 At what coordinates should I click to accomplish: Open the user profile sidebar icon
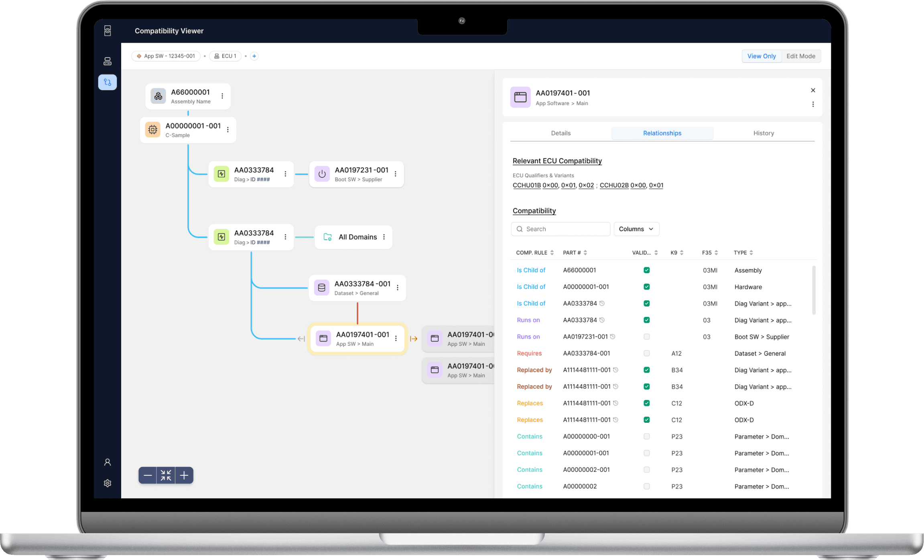[x=108, y=462]
